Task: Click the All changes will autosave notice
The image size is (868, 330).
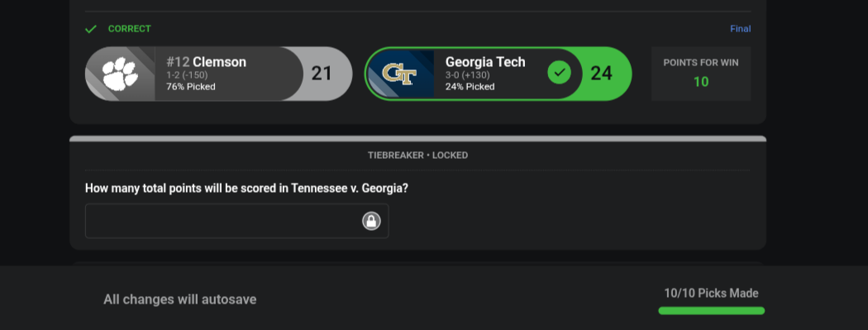Action: click(x=180, y=299)
